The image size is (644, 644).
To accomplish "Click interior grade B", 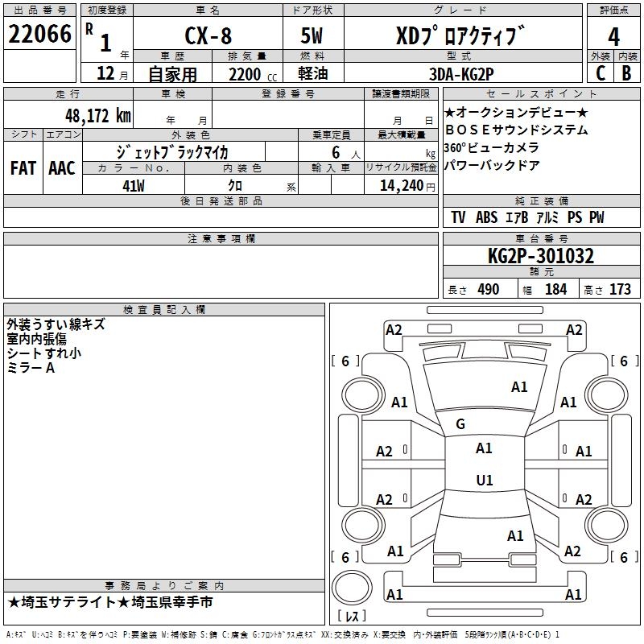I will pos(626,73).
